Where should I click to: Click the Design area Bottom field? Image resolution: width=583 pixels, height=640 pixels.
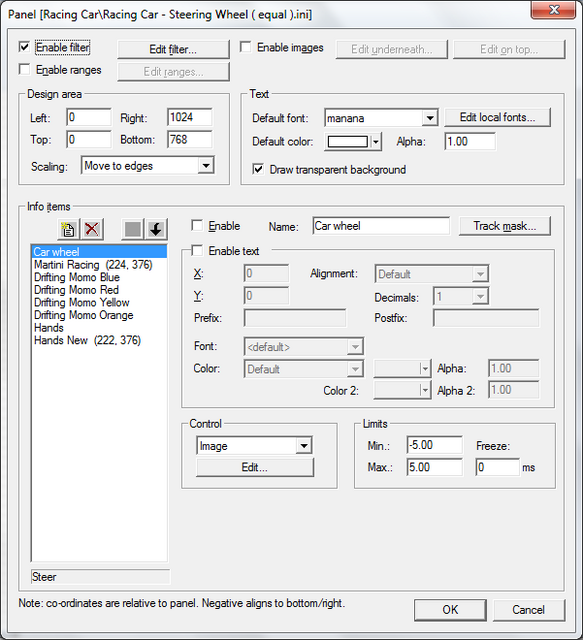pyautogui.click(x=190, y=140)
